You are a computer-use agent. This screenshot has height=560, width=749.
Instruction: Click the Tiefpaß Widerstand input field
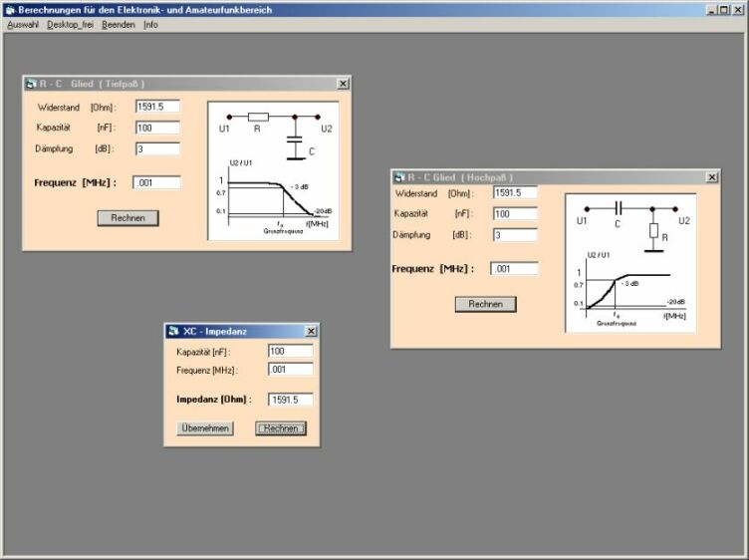click(x=157, y=107)
